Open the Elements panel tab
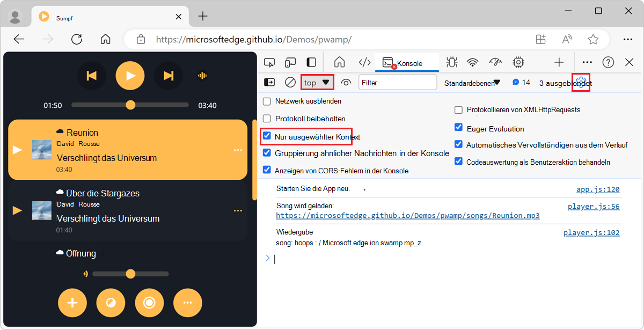The width and height of the screenshot is (644, 330). click(364, 62)
